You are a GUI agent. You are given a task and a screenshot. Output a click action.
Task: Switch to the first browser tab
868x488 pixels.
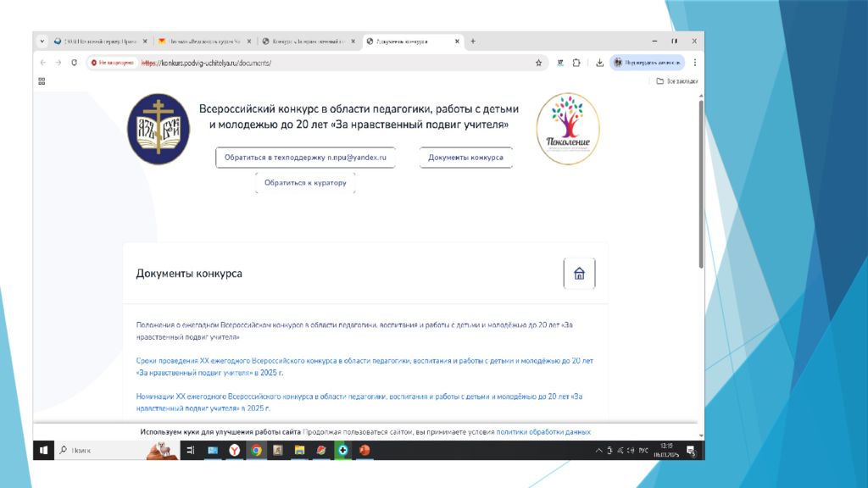100,42
